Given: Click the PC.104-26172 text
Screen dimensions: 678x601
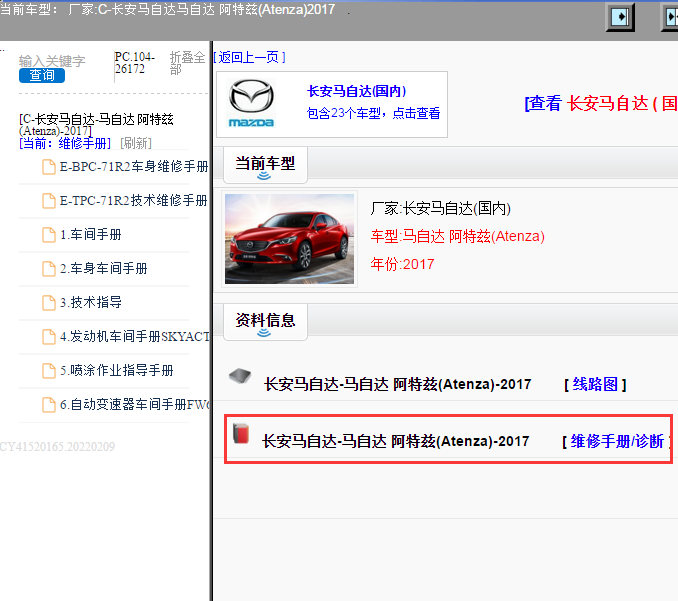Looking at the screenshot, I should pyautogui.click(x=134, y=63).
